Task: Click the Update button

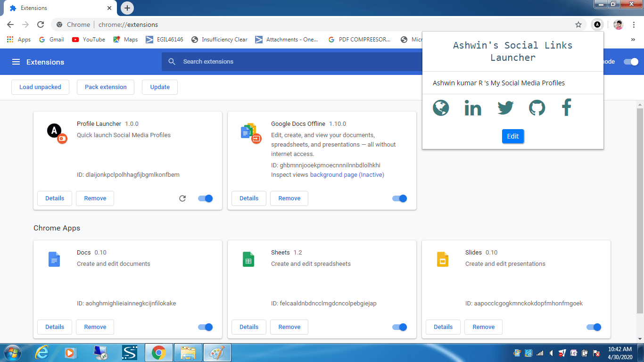Action: [x=160, y=87]
